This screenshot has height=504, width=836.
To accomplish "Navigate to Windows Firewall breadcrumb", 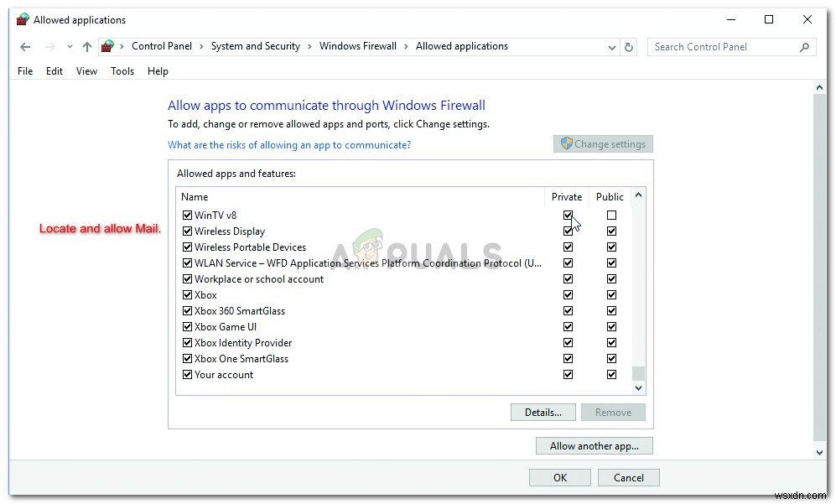I will coord(358,46).
